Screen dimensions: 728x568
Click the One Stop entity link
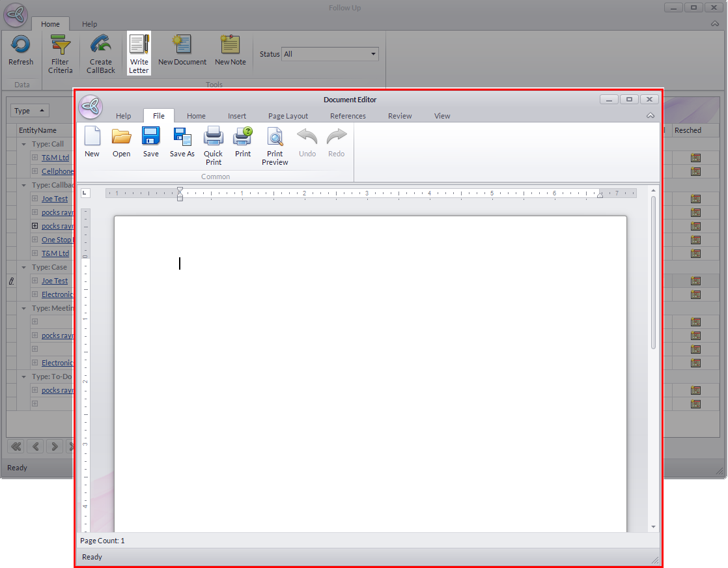pyautogui.click(x=56, y=240)
